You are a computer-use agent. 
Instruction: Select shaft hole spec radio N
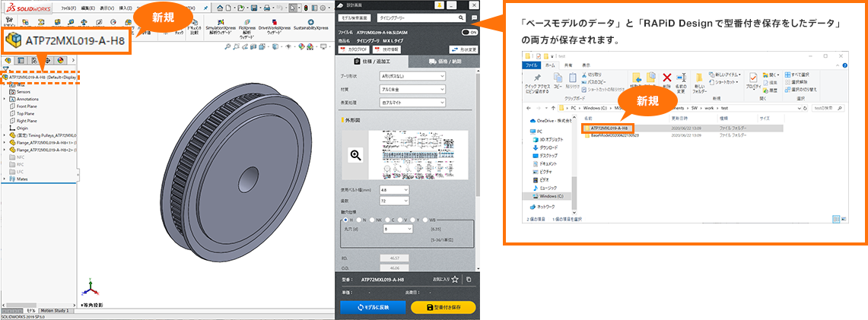pos(360,220)
